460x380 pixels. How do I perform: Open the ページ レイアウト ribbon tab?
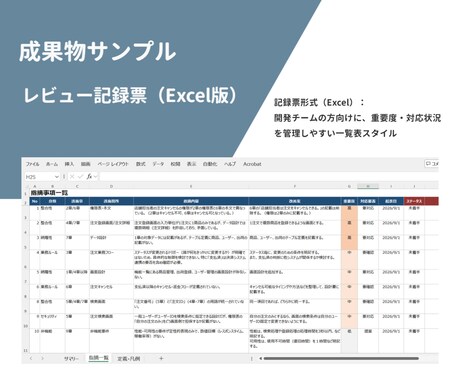(113, 164)
